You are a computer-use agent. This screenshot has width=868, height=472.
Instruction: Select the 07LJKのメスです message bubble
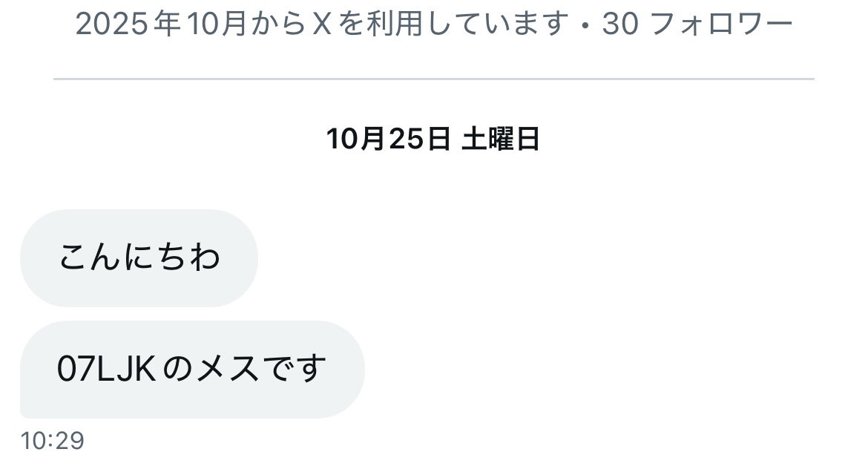[193, 369]
